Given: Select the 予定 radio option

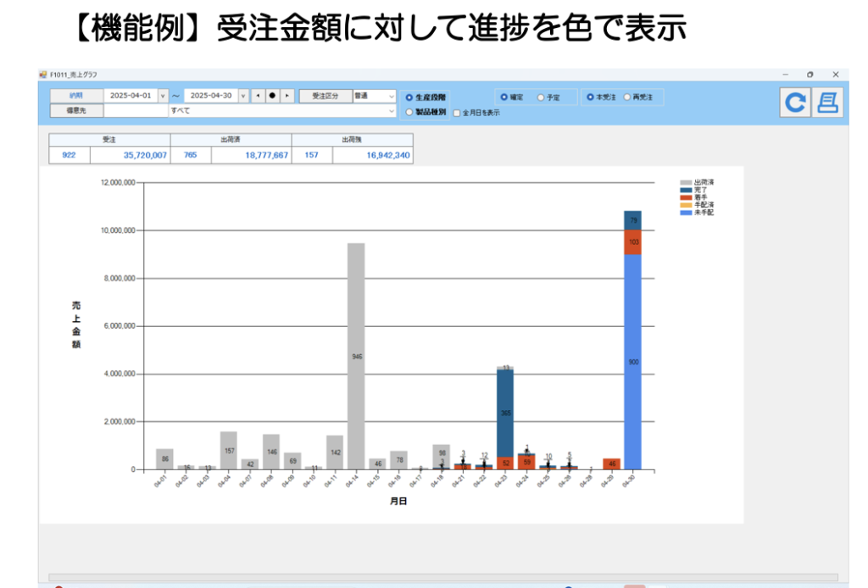Looking at the screenshot, I should coord(541,97).
